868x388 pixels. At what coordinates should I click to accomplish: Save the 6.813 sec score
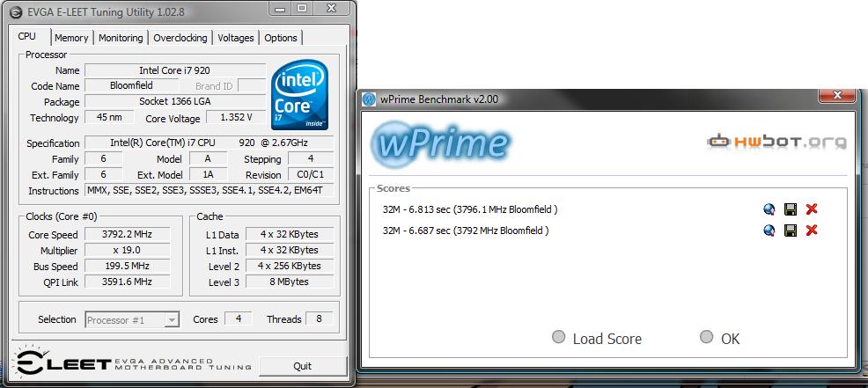pyautogui.click(x=791, y=209)
